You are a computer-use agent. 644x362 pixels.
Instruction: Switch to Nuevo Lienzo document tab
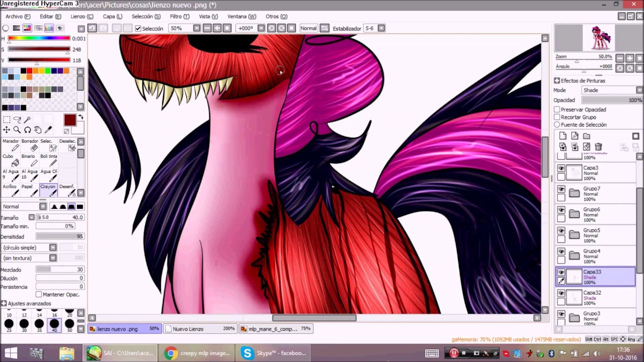pos(200,329)
